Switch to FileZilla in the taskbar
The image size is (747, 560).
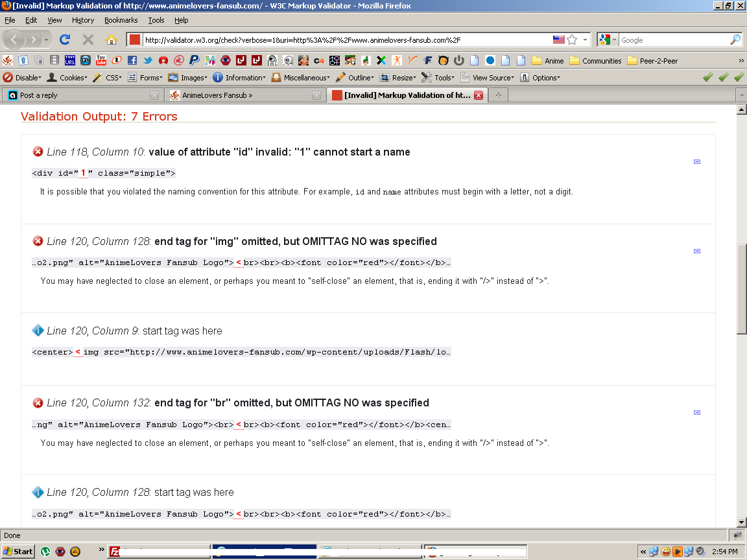[159, 552]
